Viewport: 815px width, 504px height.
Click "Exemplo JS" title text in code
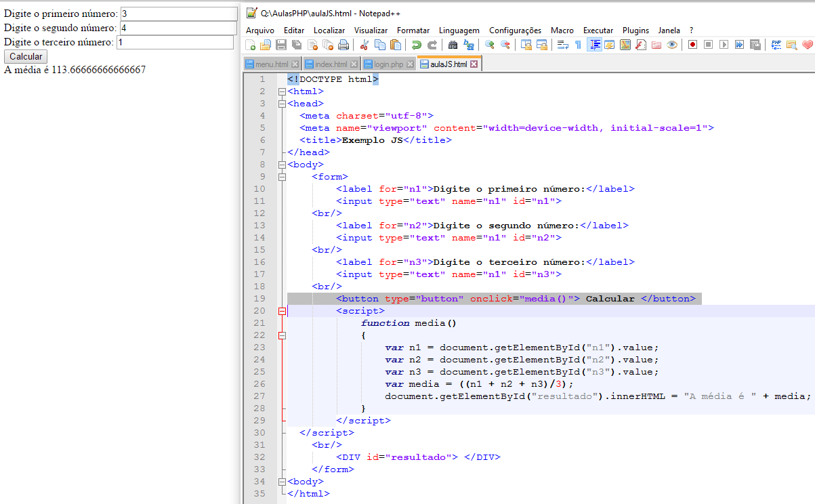coord(372,140)
